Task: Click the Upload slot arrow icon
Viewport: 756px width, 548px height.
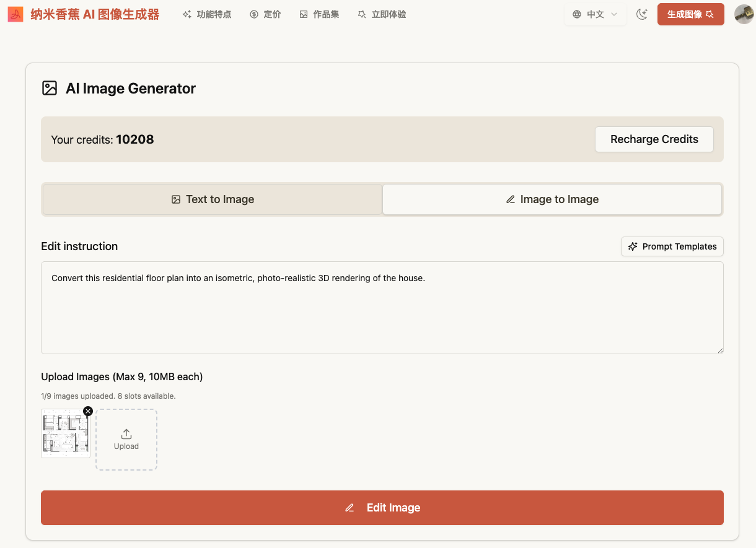Action: pyautogui.click(x=126, y=433)
